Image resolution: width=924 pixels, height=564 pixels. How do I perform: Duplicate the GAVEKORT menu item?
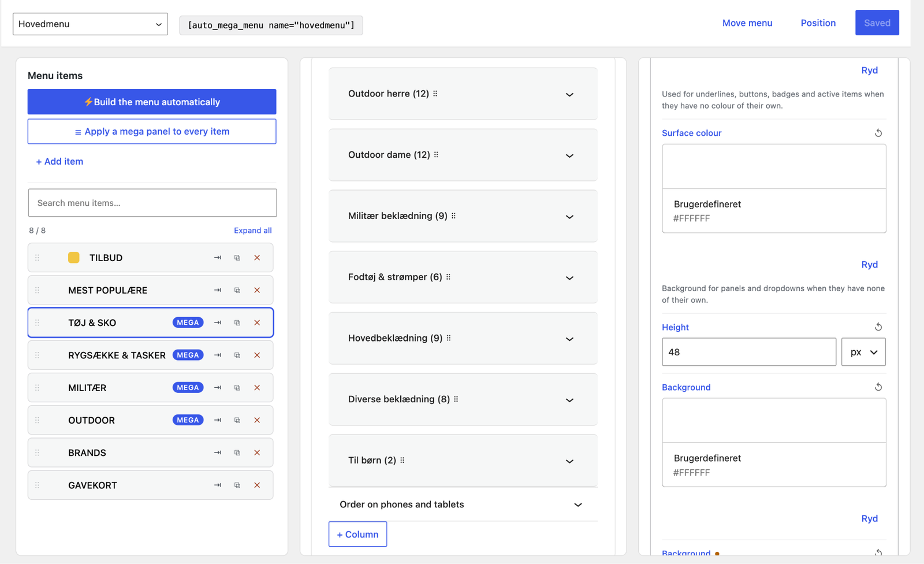(237, 485)
